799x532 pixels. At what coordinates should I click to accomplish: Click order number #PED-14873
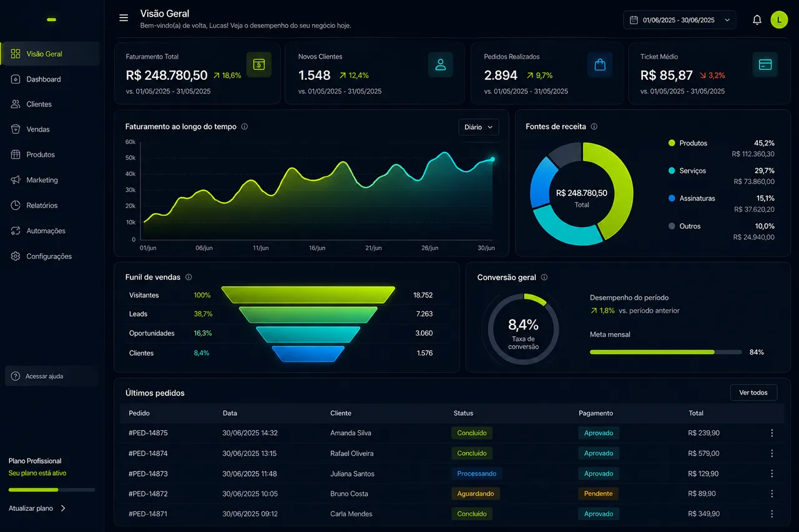point(148,473)
